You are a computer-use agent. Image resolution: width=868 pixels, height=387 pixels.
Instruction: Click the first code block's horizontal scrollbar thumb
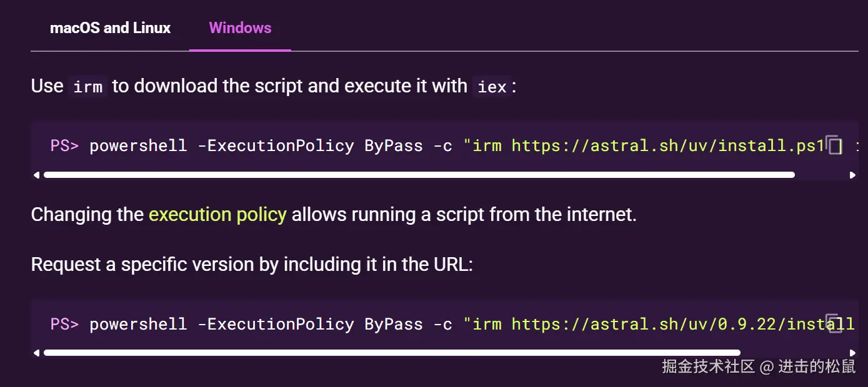point(419,175)
